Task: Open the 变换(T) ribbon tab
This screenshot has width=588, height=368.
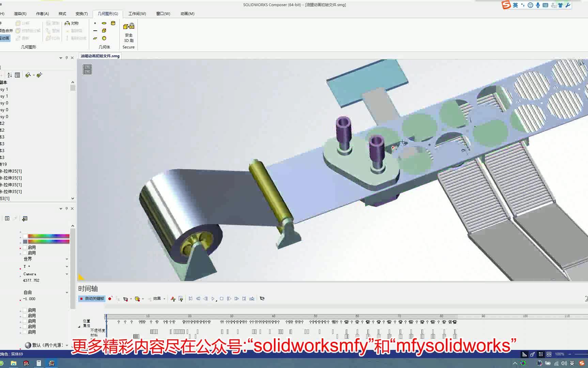Action: coord(81,14)
